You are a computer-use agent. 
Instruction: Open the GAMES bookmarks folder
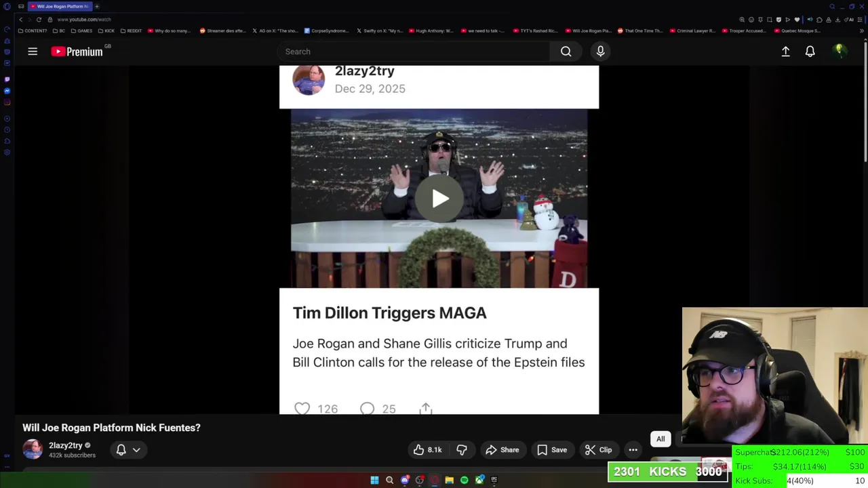click(x=81, y=30)
